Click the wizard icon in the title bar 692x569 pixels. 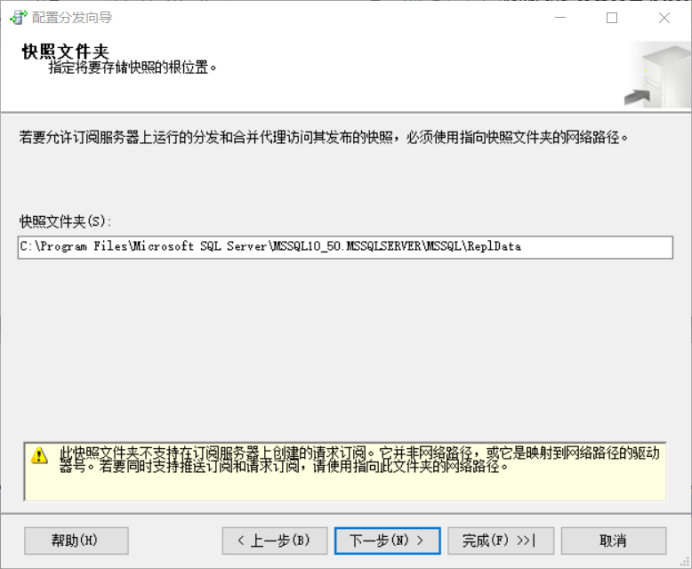click(18, 17)
